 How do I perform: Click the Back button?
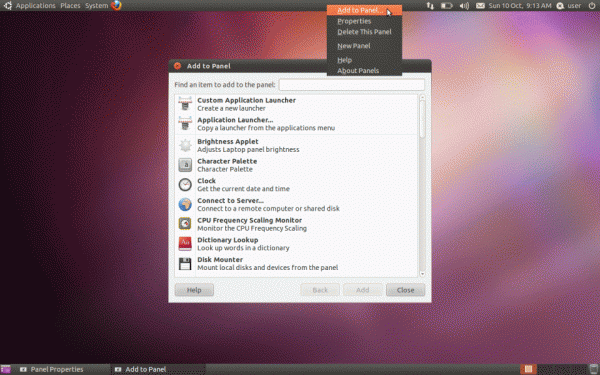click(320, 290)
